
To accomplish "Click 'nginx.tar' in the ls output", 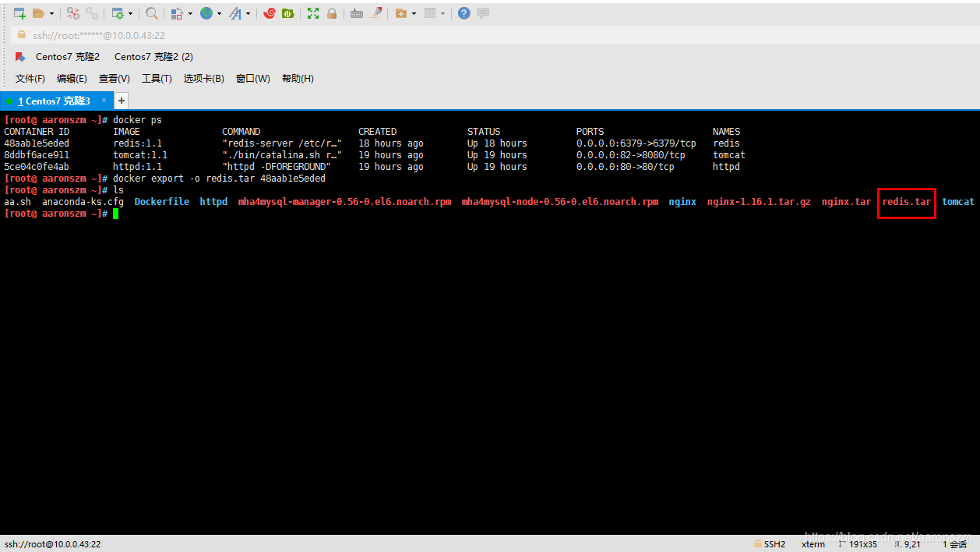I will [x=846, y=202].
